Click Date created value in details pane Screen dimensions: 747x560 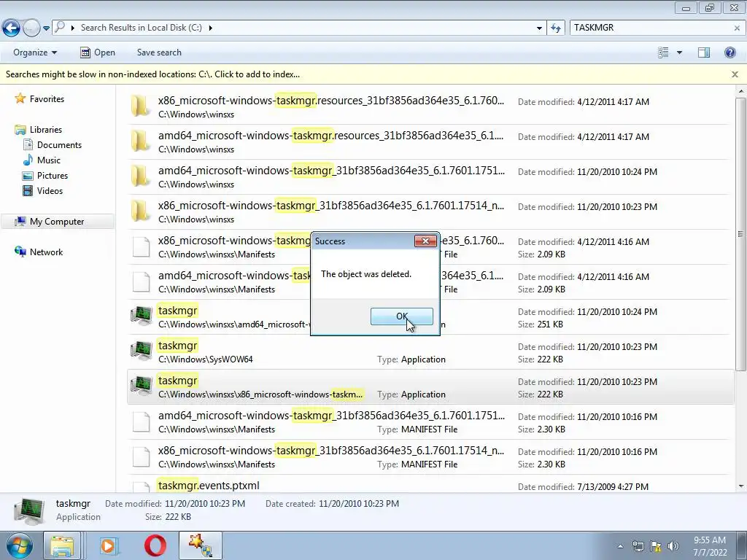358,504
